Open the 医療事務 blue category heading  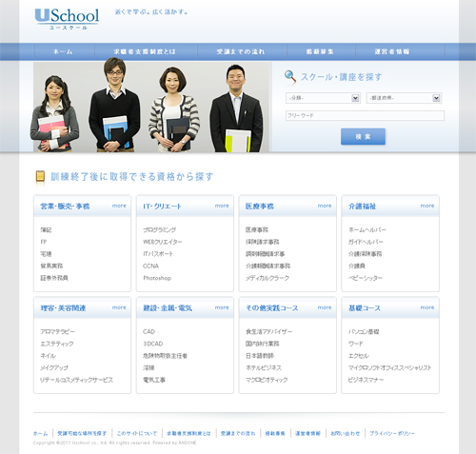259,207
